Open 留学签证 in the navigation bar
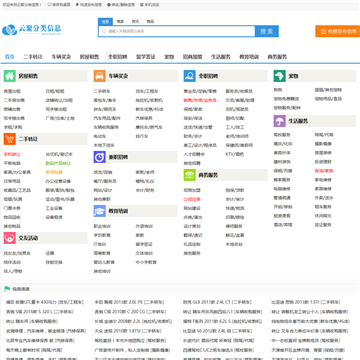Viewport: 360px width, 360px height. [146, 57]
